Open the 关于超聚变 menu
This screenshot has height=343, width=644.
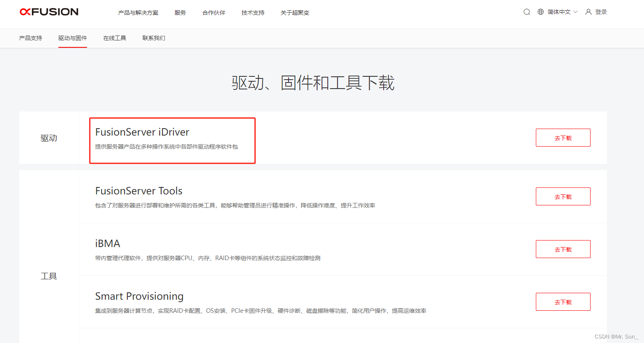tap(295, 13)
